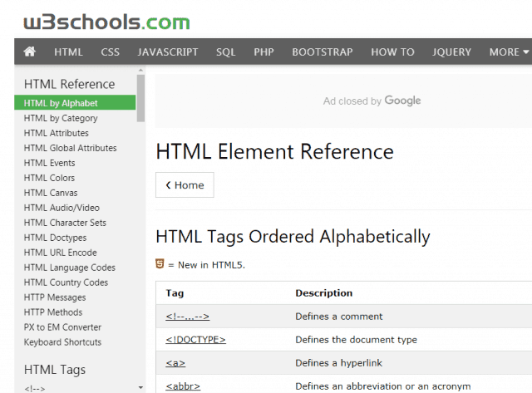532x393 pixels.
Task: Click the 'Ad closed by Google' notice
Action: (372, 101)
